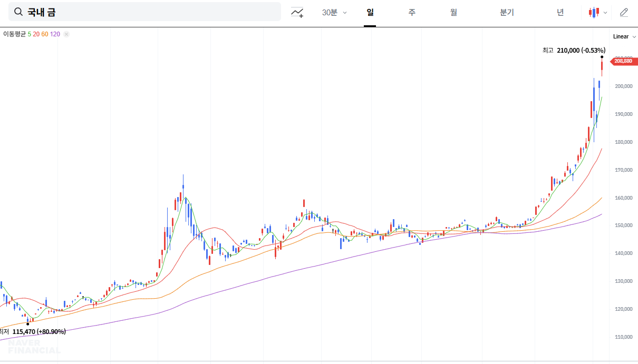Screen dimensions: 638x364
Task: Remove the moving average indicator with the x
Action: [66, 34]
